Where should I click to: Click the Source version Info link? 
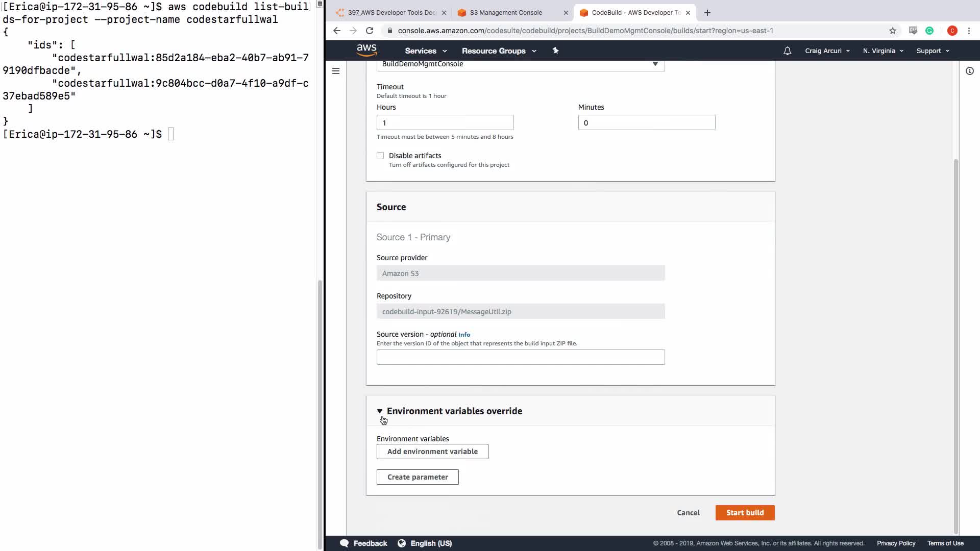[464, 335]
